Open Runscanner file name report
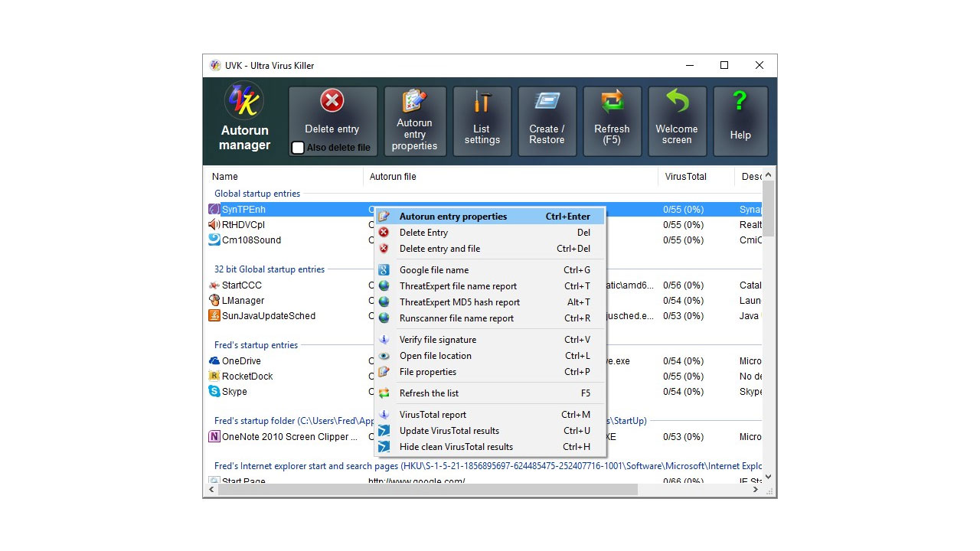 (x=490, y=318)
